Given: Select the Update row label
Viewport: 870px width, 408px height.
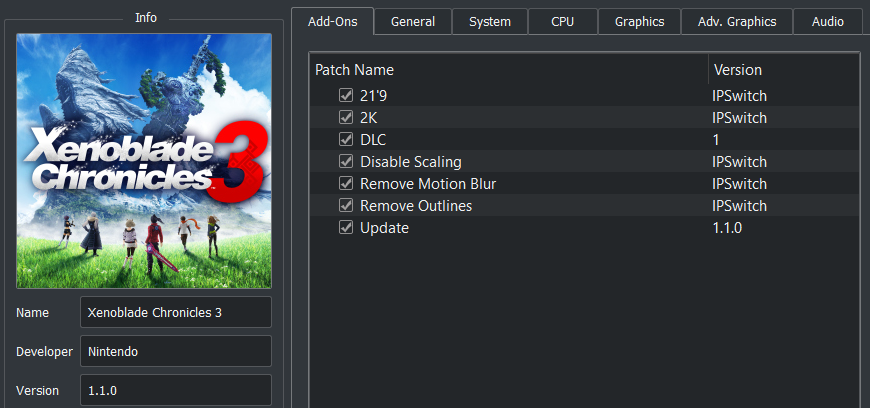Looking at the screenshot, I should [385, 228].
